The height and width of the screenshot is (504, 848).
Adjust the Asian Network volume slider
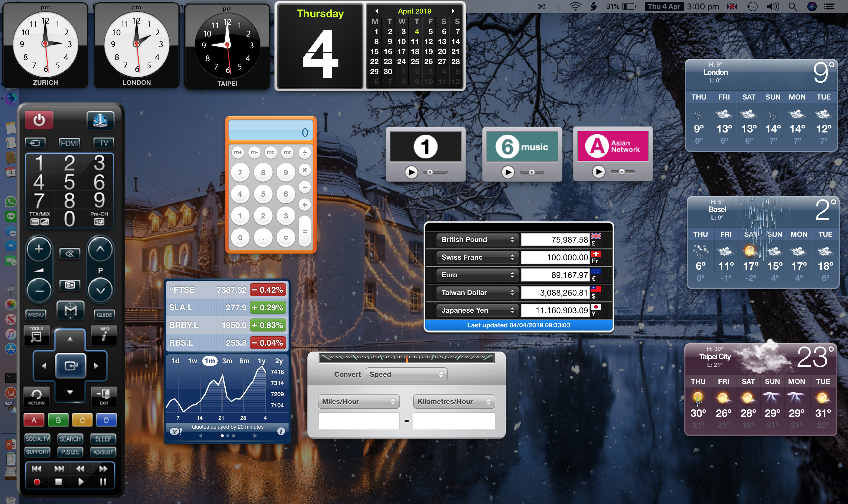622,172
